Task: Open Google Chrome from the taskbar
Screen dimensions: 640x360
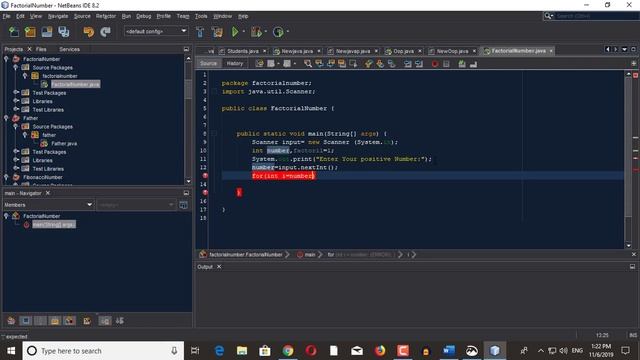Action: 288,351
